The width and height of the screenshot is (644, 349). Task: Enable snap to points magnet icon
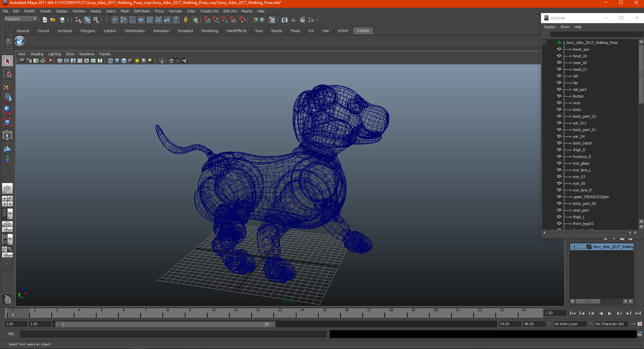click(x=224, y=20)
